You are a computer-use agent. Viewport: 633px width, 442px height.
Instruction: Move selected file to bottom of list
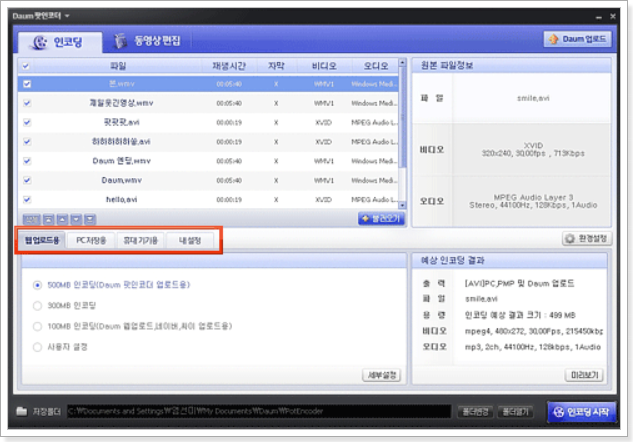pyautogui.click(x=90, y=219)
